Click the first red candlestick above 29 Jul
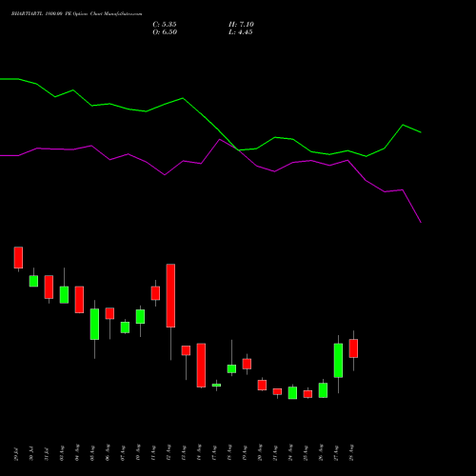The image size is (476, 476). click(18, 257)
